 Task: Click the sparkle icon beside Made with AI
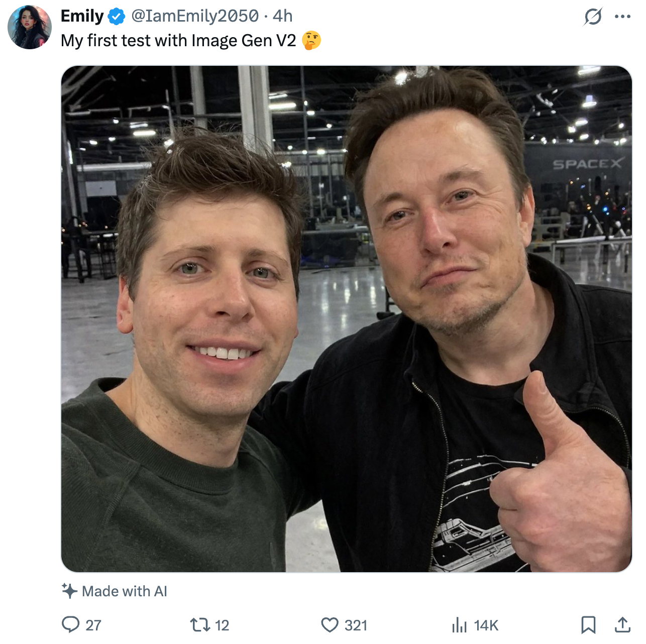tap(69, 591)
